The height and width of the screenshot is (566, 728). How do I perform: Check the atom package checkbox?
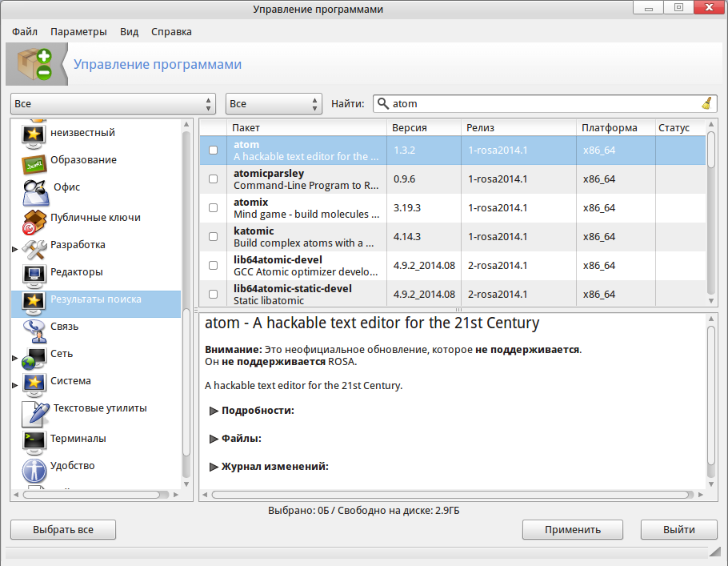(x=213, y=151)
